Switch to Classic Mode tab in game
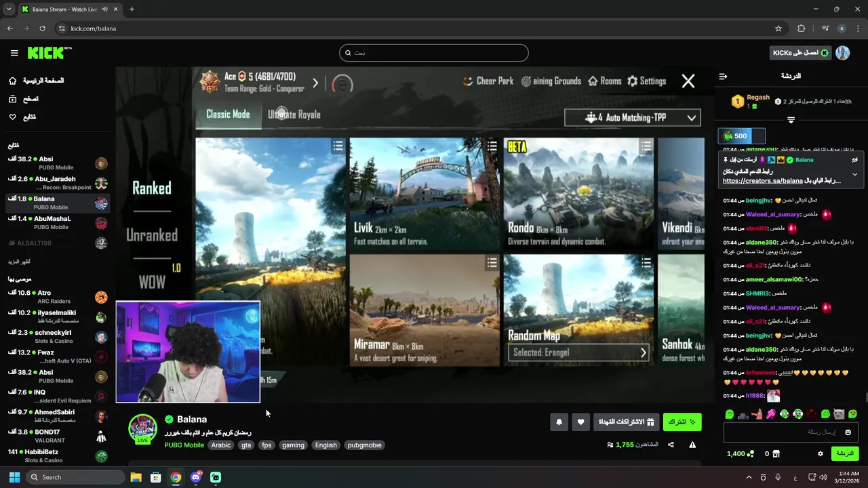 [228, 115]
